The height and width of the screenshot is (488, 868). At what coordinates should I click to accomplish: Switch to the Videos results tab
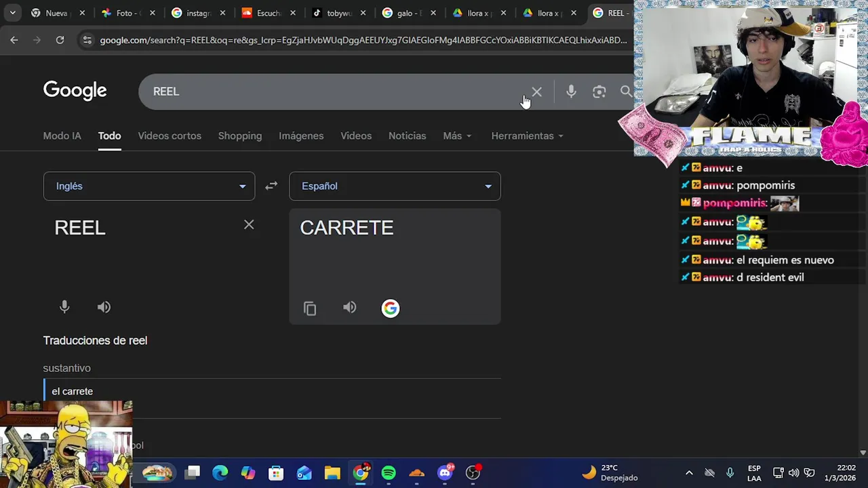356,136
